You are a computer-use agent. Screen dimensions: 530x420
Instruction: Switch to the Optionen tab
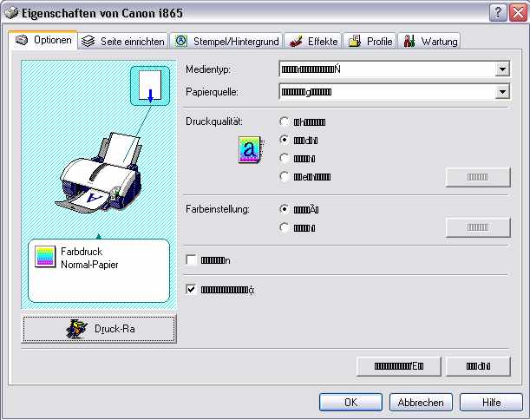(x=43, y=40)
